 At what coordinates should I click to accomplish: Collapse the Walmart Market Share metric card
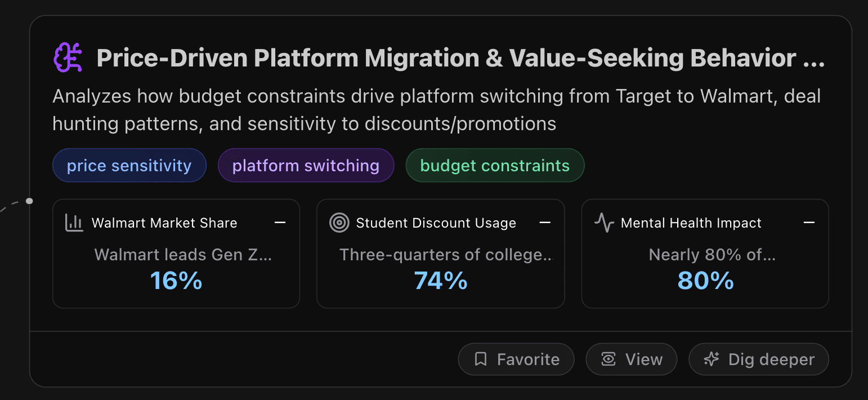click(280, 223)
